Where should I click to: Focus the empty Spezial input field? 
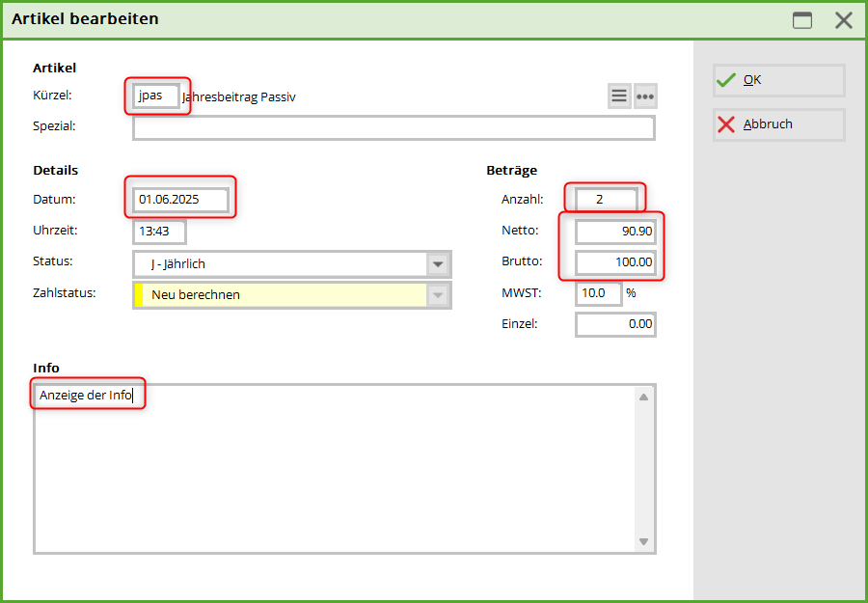pos(393,127)
